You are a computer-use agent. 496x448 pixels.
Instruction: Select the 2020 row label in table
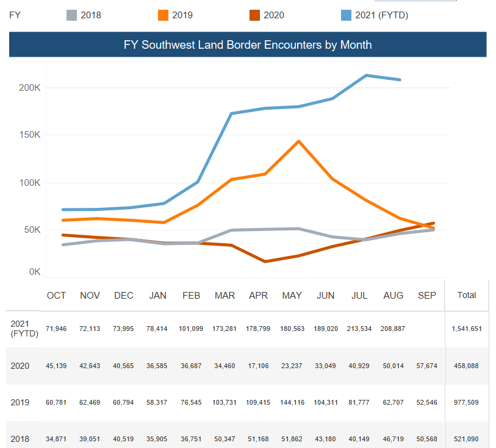pos(21,366)
